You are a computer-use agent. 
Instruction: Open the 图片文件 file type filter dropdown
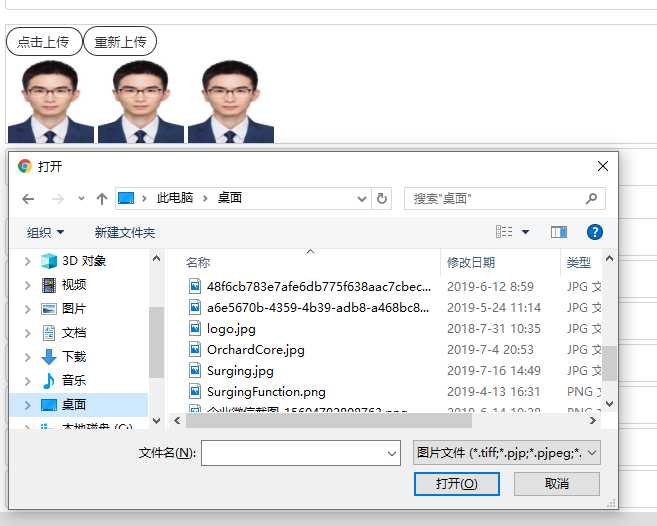(x=507, y=453)
